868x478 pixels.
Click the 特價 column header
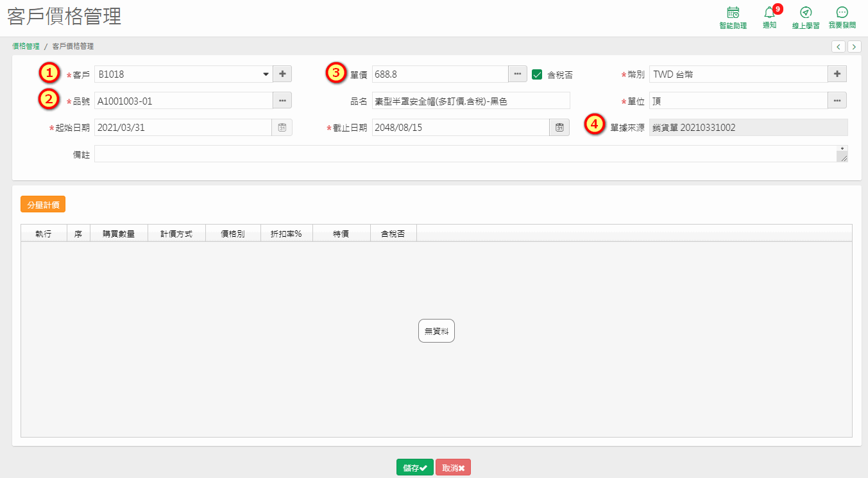pyautogui.click(x=341, y=234)
